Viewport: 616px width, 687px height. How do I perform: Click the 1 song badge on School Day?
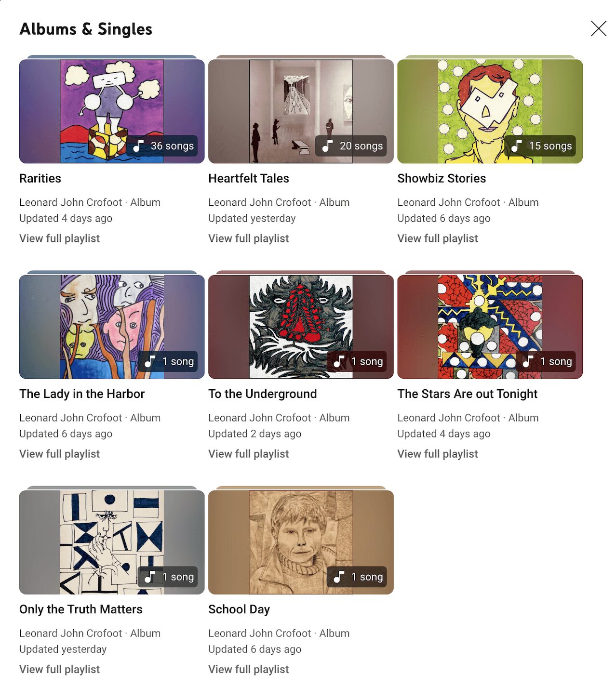(357, 576)
